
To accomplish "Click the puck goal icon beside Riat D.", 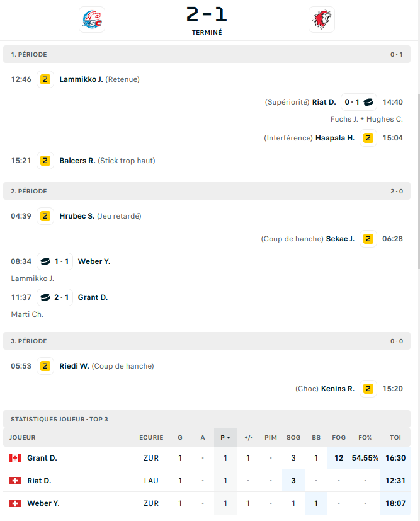I will click(x=368, y=102).
